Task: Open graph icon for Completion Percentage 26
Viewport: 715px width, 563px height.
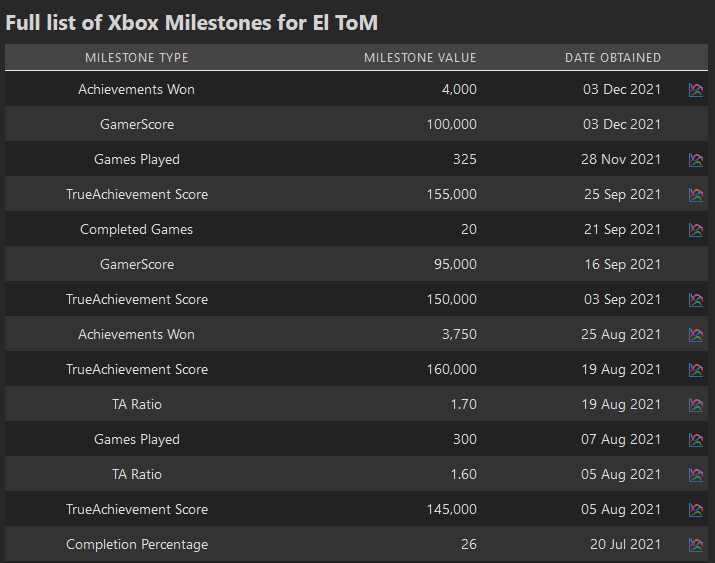Action: coord(695,545)
